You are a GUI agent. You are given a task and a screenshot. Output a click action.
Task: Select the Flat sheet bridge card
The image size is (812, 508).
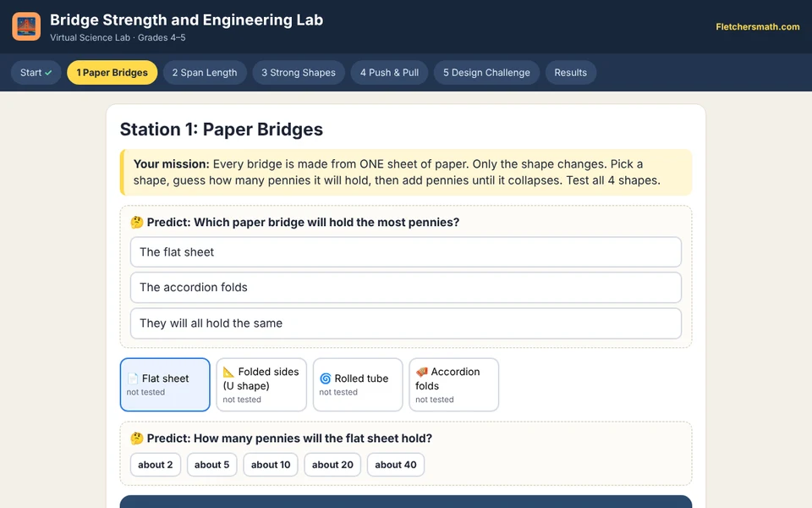point(165,384)
